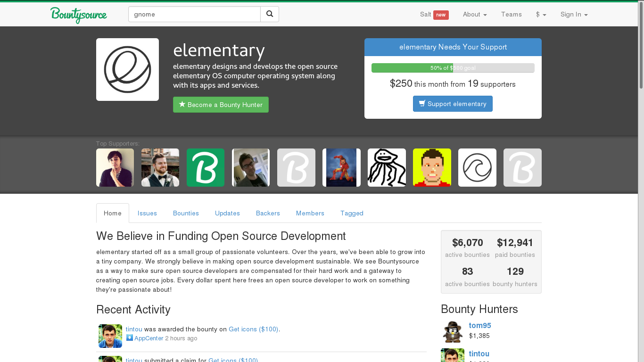The height and width of the screenshot is (362, 644).
Task: Click the 'elementary Needs Your Support' header
Action: pyautogui.click(x=453, y=47)
